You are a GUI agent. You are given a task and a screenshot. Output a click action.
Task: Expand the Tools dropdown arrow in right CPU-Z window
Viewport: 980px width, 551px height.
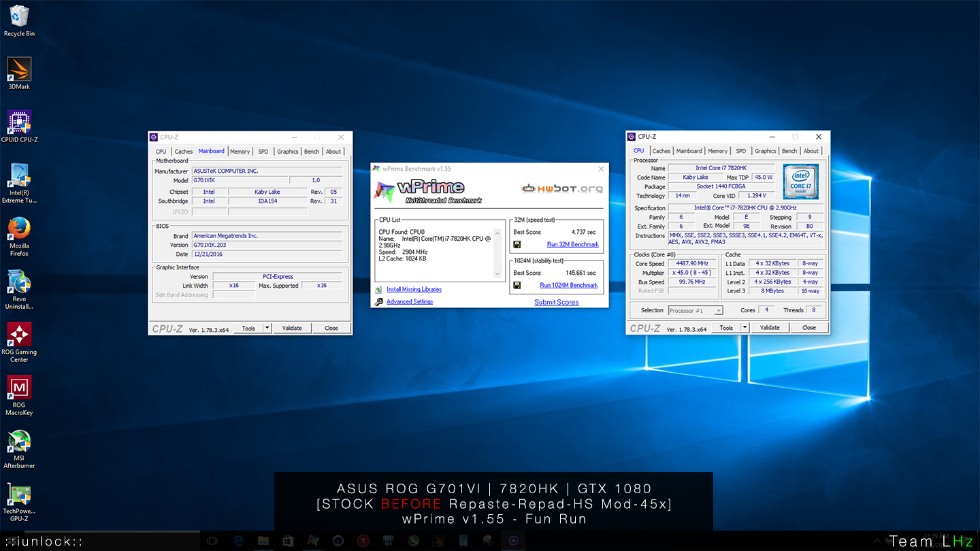click(745, 327)
